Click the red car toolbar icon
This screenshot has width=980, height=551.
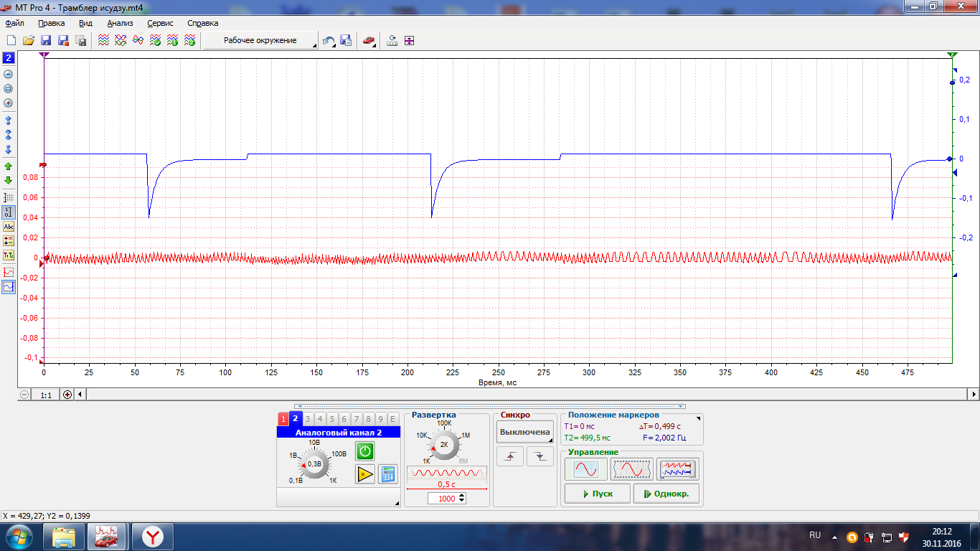tap(368, 41)
